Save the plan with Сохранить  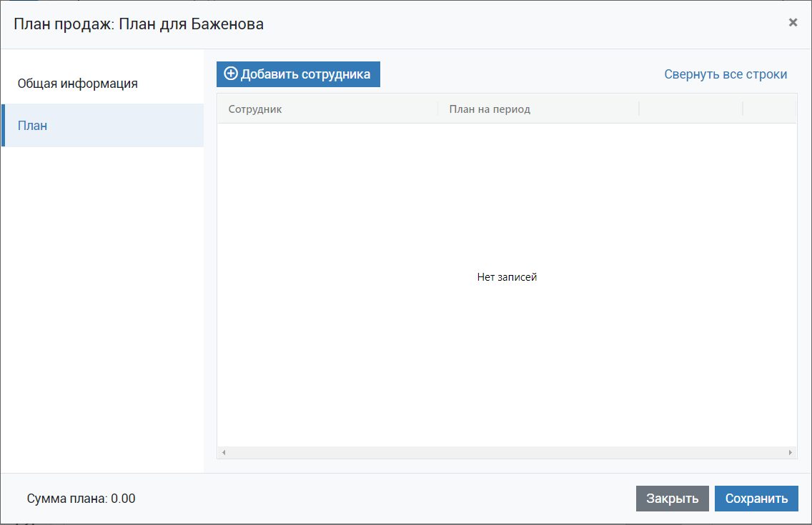point(756,499)
